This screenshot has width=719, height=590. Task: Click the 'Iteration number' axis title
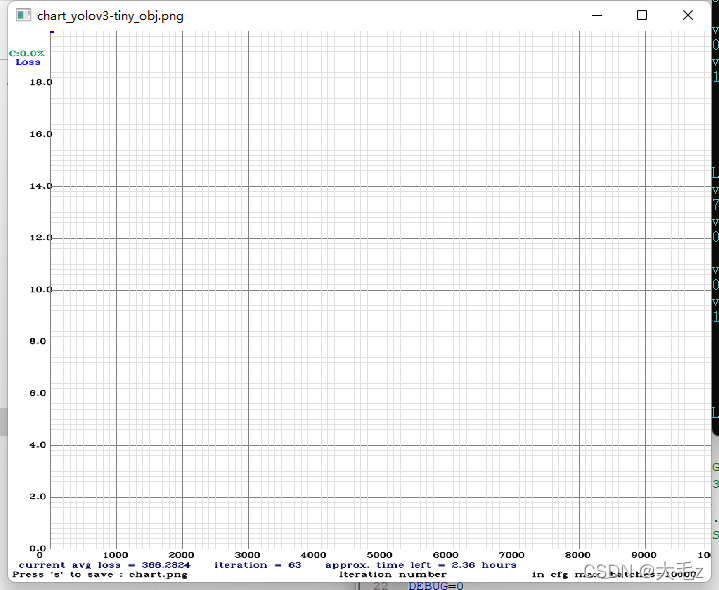point(393,574)
